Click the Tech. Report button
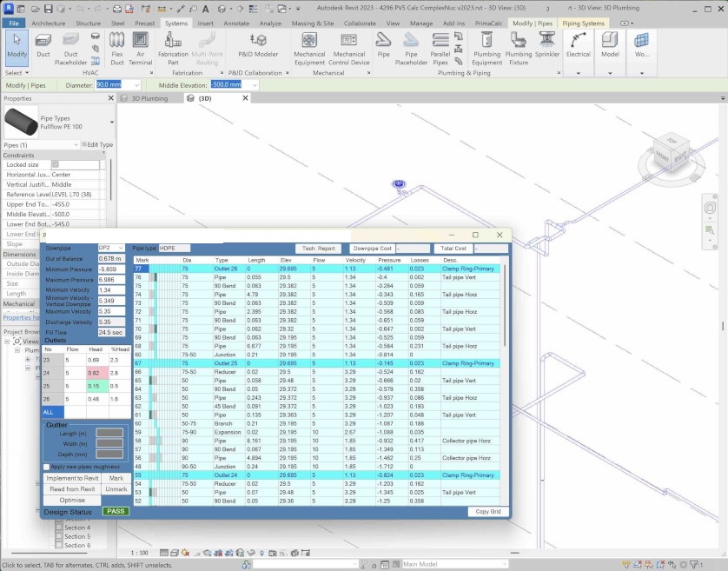The height and width of the screenshot is (571, 728). click(x=319, y=249)
